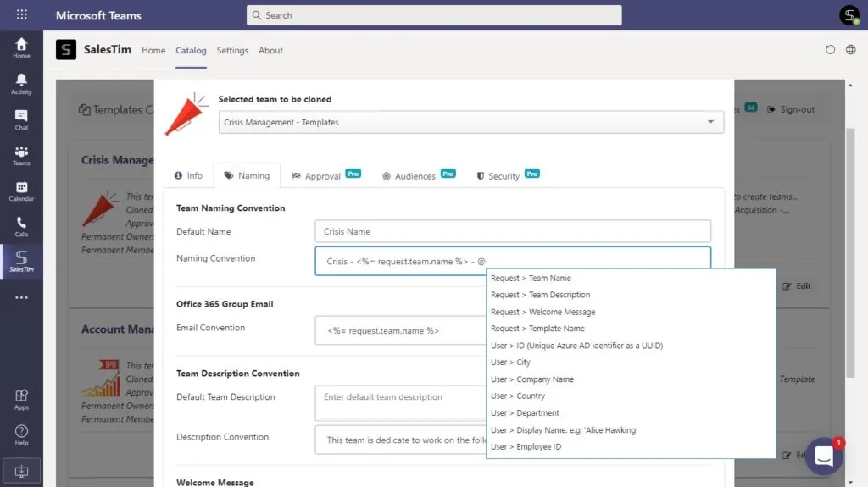Select Request > Team Name suggestion

coord(631,278)
